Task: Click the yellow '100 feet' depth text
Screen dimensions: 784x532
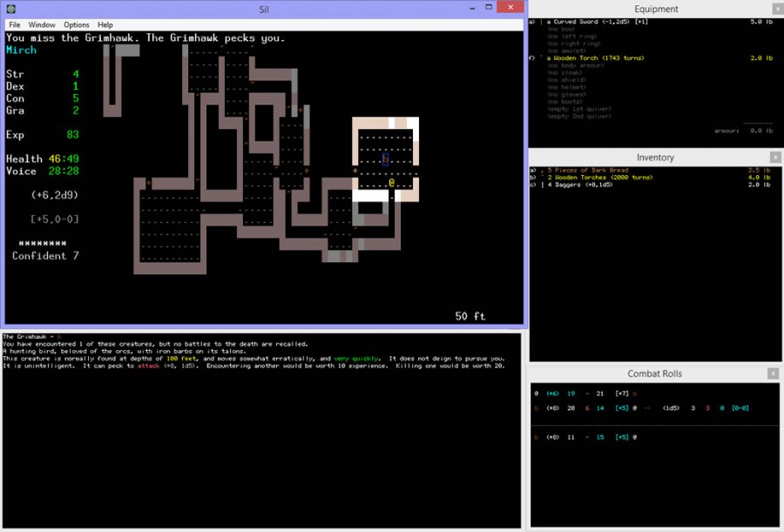Action: [181, 359]
